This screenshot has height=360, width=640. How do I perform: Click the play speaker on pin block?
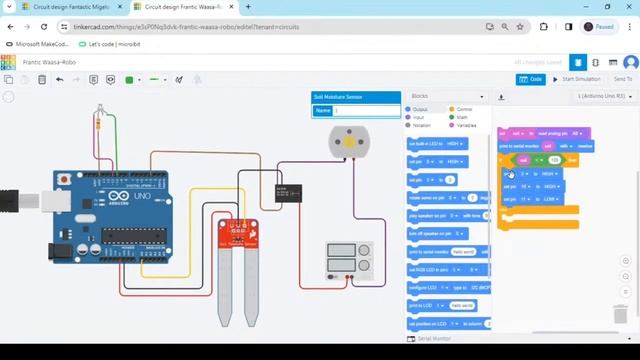[x=449, y=216]
